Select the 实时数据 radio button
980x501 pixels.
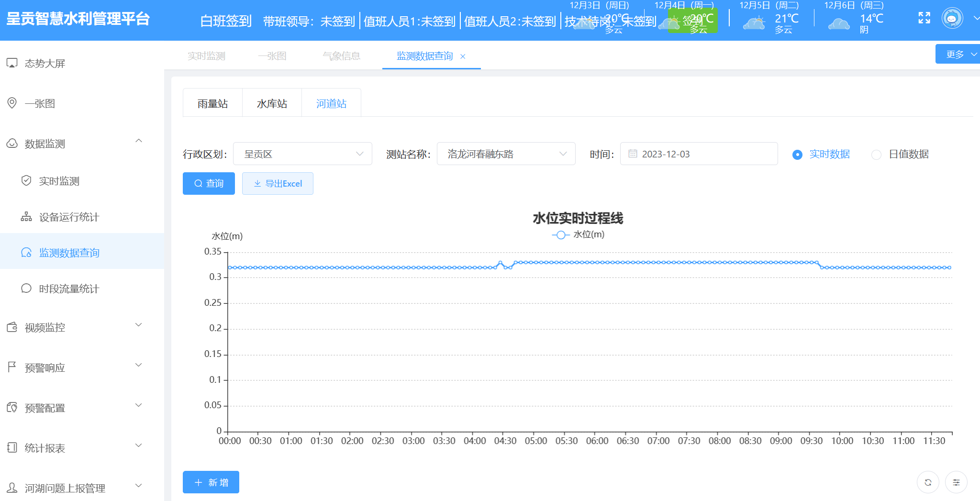click(x=797, y=155)
